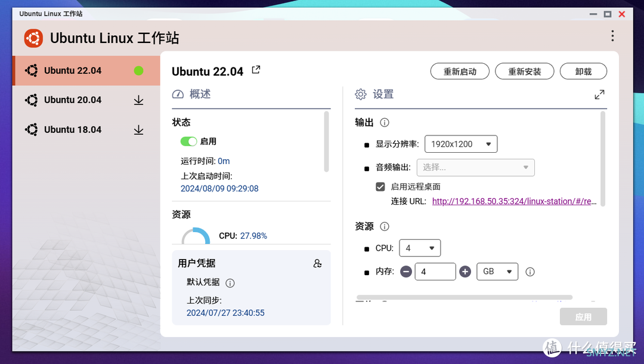Click the 卸载 button

click(x=583, y=72)
